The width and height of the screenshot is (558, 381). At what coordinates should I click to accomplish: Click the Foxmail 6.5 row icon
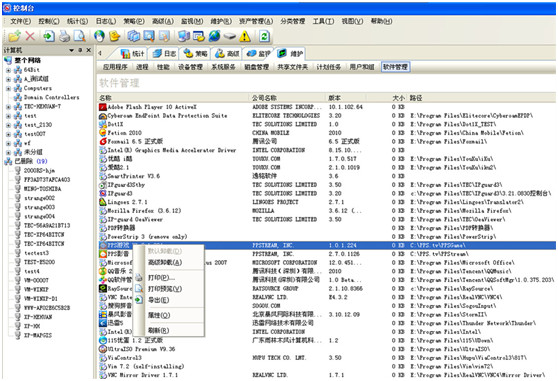tap(102, 141)
